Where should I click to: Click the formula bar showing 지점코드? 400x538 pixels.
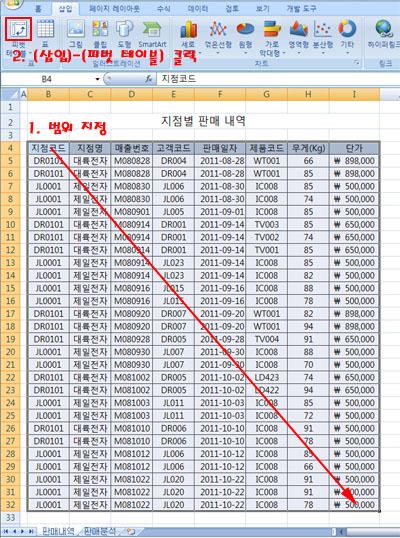click(x=278, y=79)
